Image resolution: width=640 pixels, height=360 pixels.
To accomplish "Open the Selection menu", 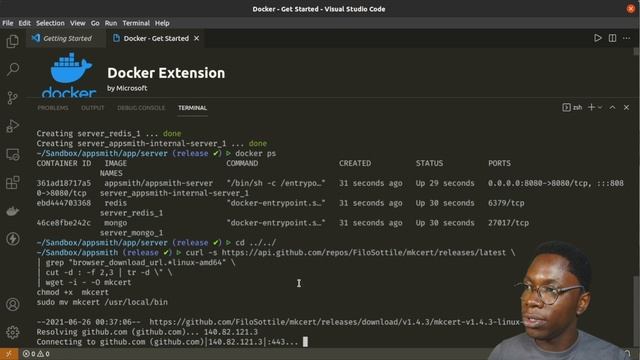I will (50, 23).
